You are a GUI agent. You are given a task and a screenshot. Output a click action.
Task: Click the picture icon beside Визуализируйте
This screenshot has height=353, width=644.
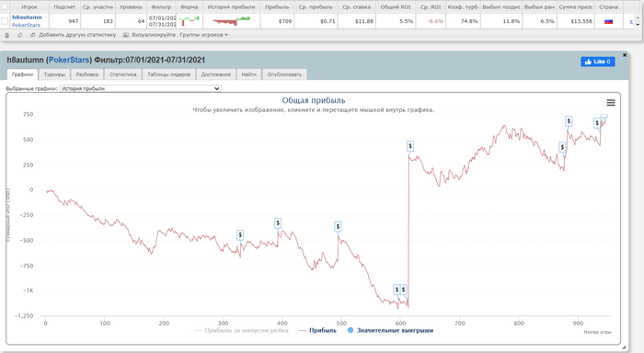[x=126, y=35]
